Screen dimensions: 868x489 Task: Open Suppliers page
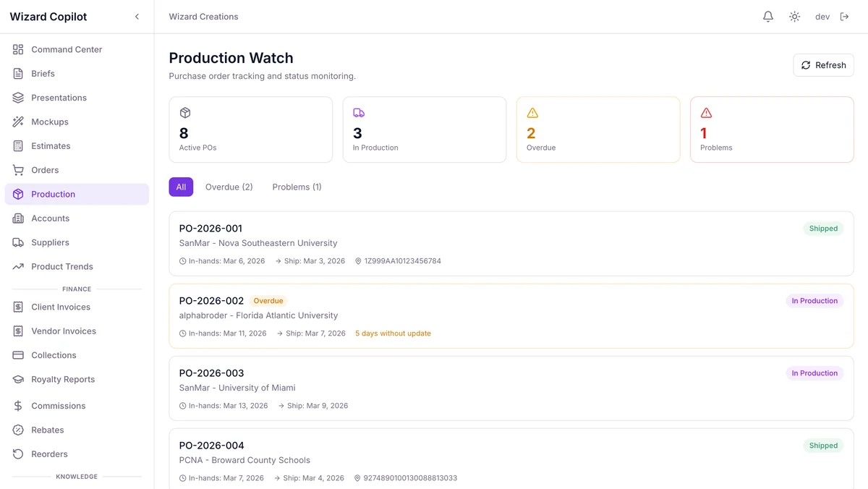point(77,242)
